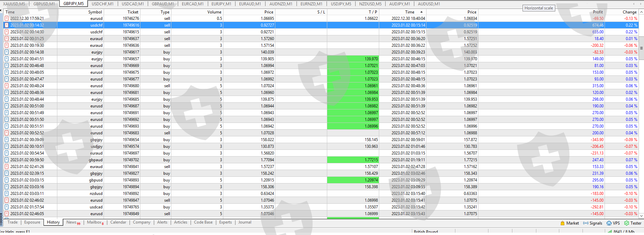The image size is (644, 235).
Task: Switch to the USDCHF,M1 chart tab
Action: point(103,4)
